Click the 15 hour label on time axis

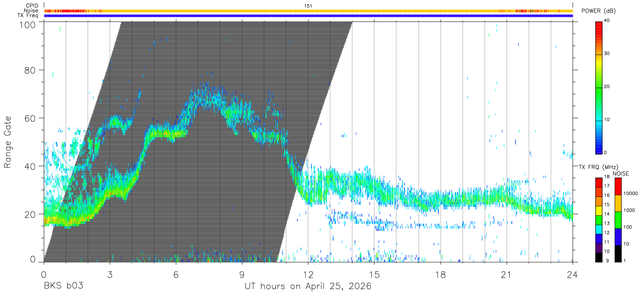pyautogui.click(x=374, y=274)
